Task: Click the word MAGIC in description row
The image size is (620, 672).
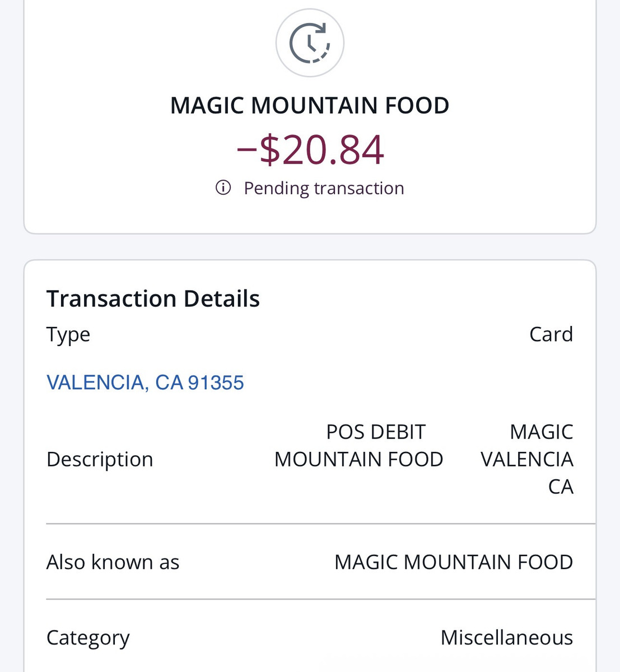Action: pyautogui.click(x=542, y=432)
